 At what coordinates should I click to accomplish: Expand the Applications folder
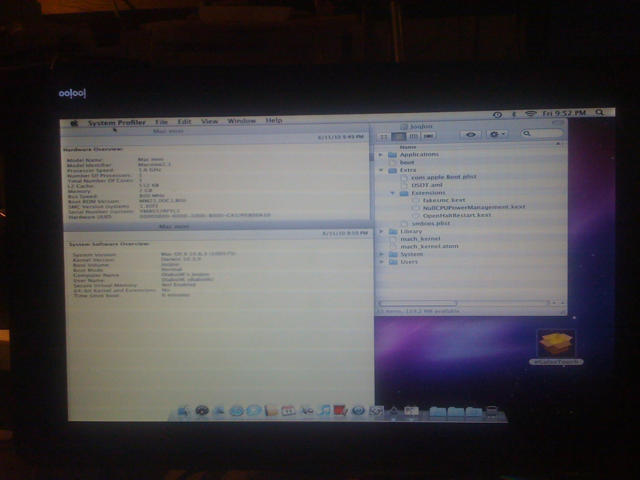(380, 155)
